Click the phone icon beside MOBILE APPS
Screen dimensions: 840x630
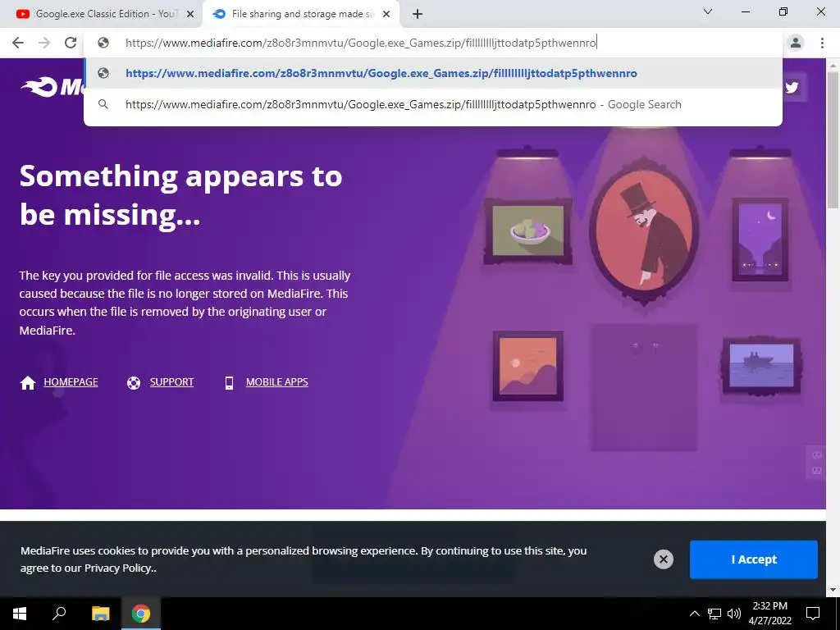pos(229,382)
